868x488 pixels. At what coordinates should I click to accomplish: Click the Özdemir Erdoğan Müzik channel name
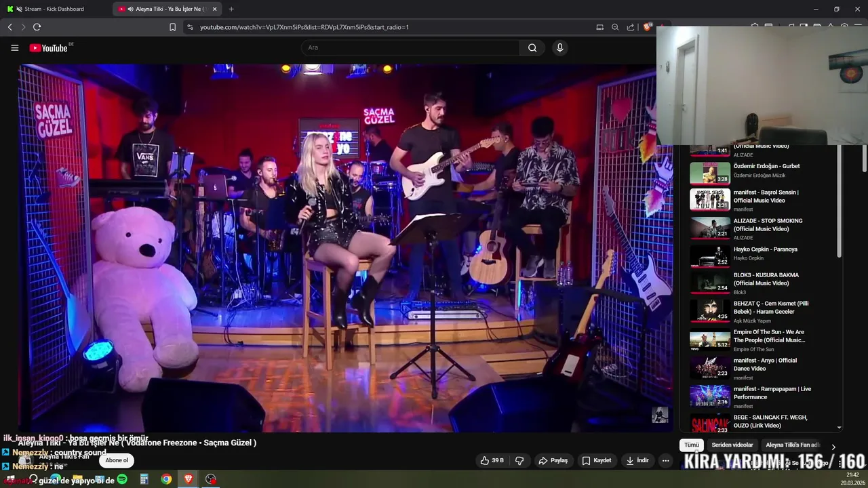pyautogui.click(x=759, y=176)
